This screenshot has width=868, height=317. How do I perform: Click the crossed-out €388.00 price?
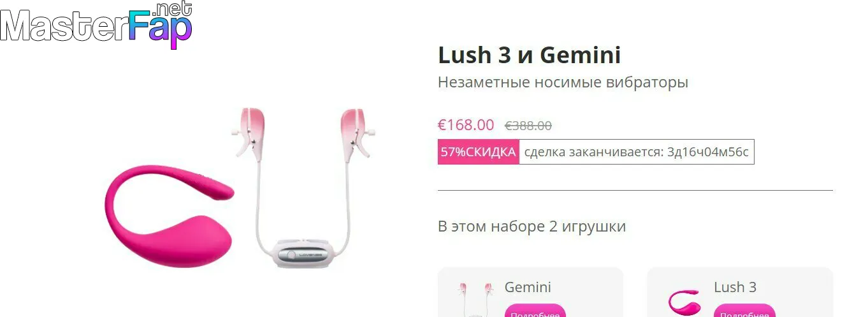[528, 126]
